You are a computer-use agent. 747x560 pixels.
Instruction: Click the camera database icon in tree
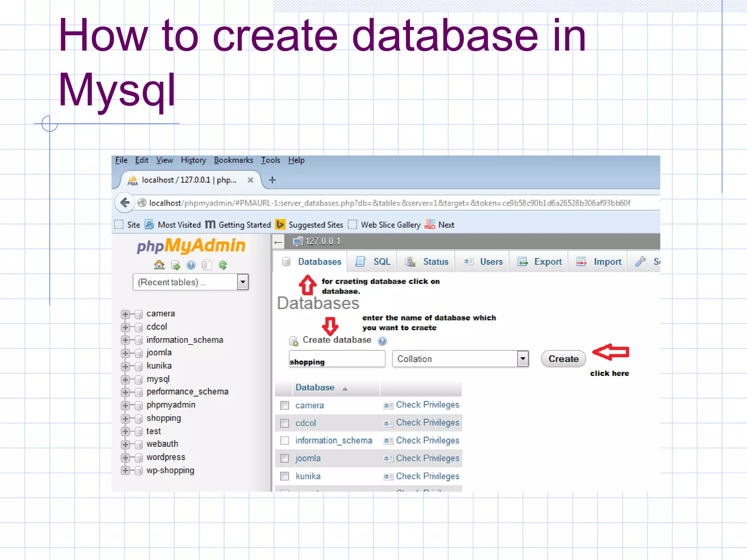pos(138,314)
